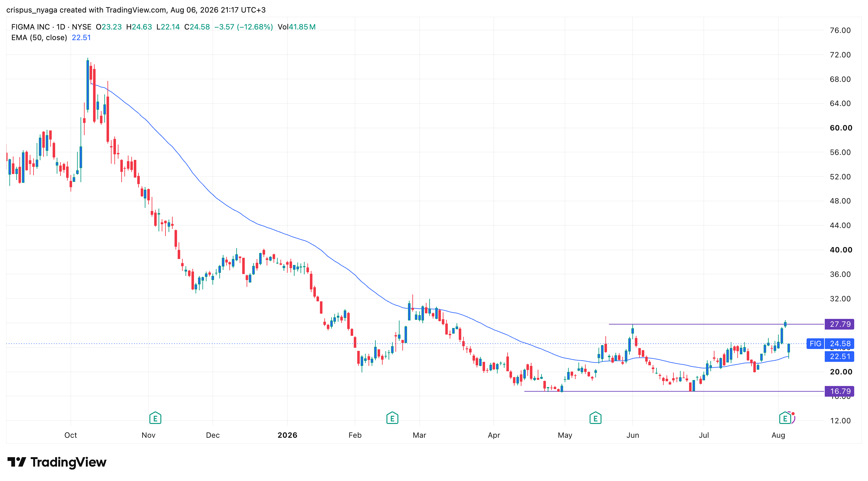This screenshot has height=481, width=868.
Task: Click the crispus_nyaga created with TradingView.com header
Action: pyautogui.click(x=136, y=10)
